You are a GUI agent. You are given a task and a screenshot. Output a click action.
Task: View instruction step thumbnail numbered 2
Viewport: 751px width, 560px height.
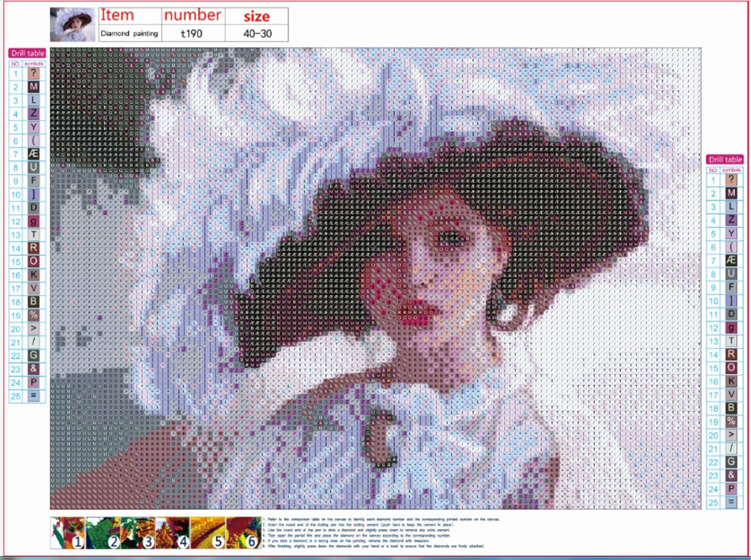coord(103,533)
